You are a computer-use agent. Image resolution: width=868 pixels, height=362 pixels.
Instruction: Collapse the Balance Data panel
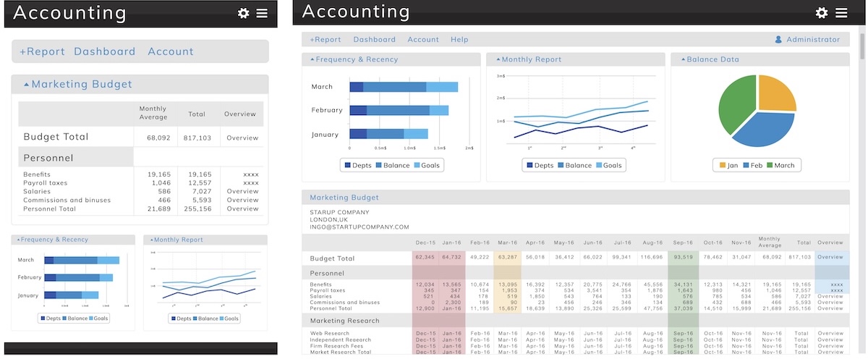coord(680,59)
